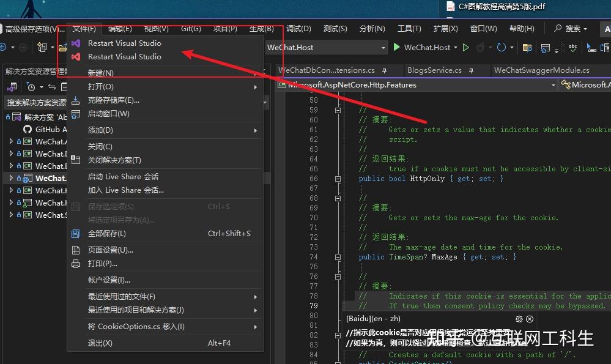Select 退出(X) menu entry
Screen dimensions: 611x364
pyautogui.click(x=165, y=343)
